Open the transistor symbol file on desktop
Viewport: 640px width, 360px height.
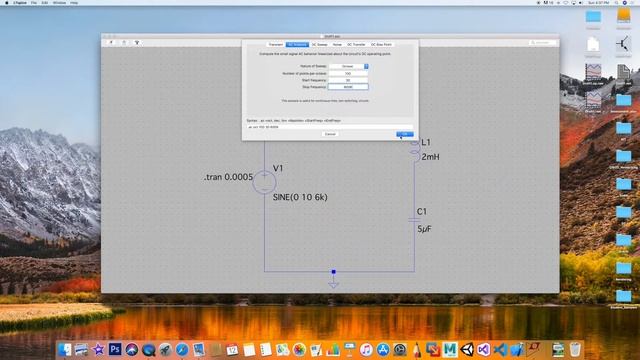[x=623, y=45]
